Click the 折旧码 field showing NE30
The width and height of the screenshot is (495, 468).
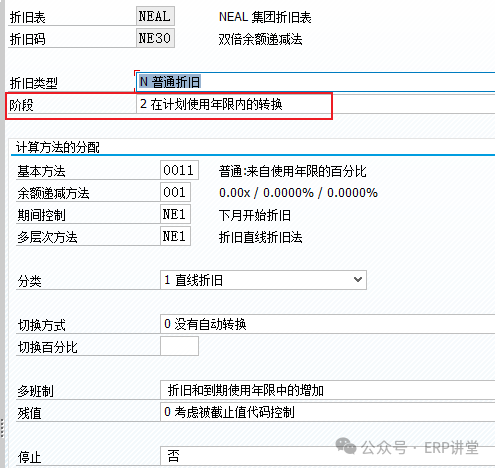(x=155, y=38)
